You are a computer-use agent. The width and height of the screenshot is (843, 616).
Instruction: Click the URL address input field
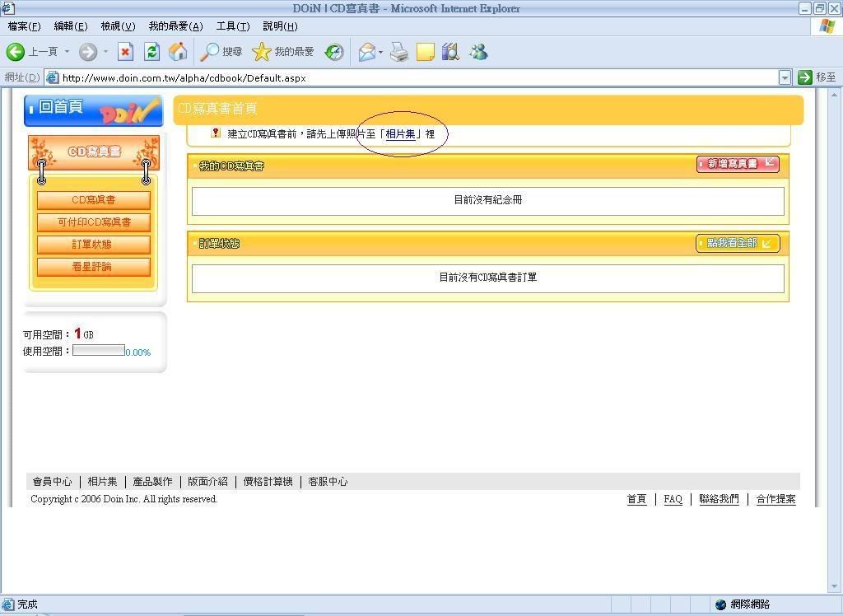click(412, 77)
